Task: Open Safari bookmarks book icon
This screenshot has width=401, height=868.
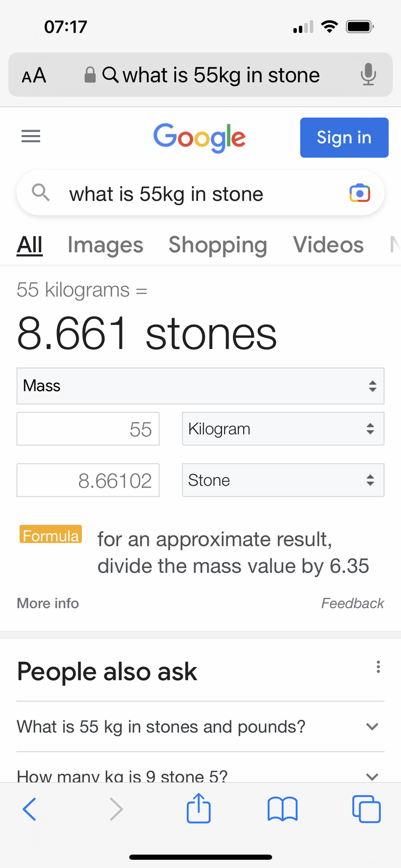Action: tap(282, 809)
